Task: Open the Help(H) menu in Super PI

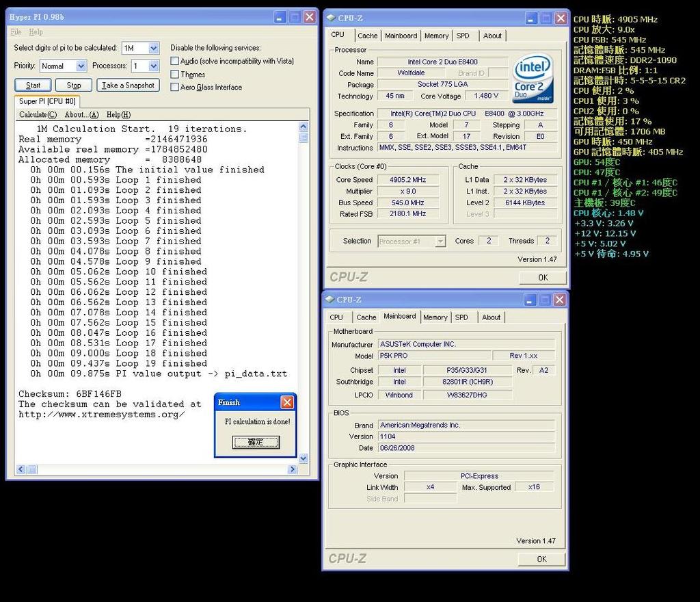Action: 118,115
